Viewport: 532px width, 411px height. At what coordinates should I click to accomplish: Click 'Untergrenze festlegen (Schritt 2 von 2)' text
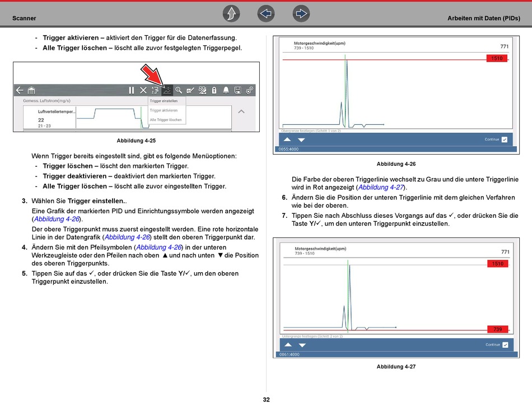pos(312,337)
